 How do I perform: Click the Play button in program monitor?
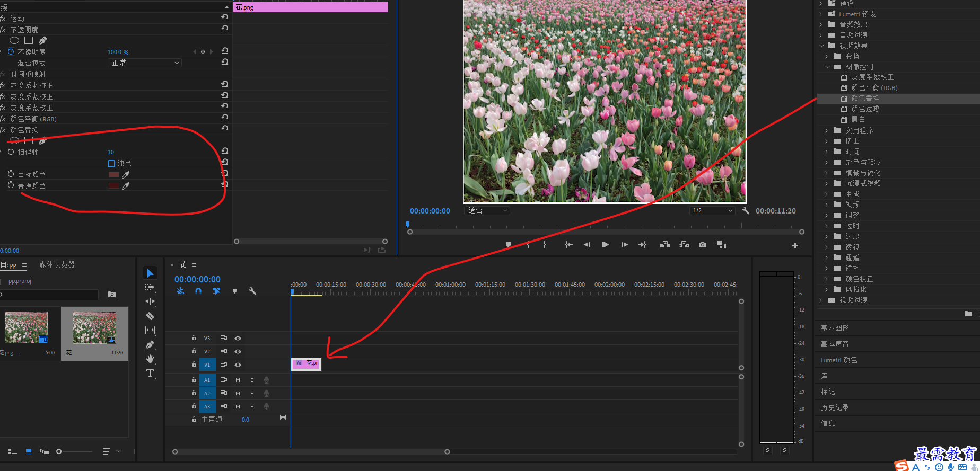click(605, 245)
